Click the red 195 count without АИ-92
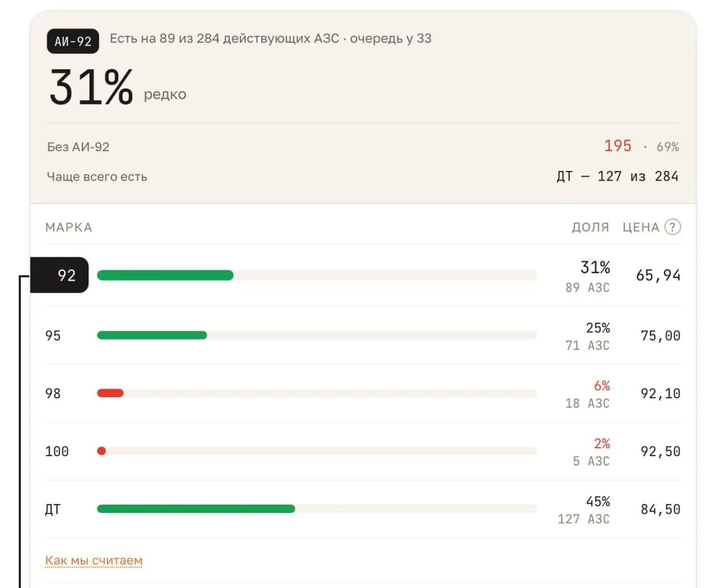Image resolution: width=727 pixels, height=588 pixels. click(618, 146)
